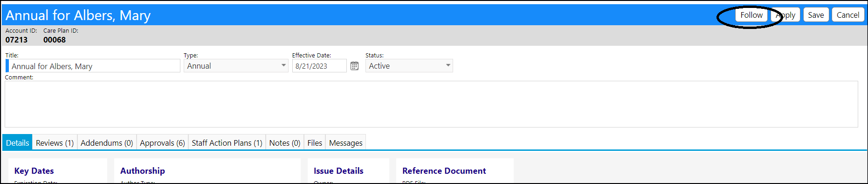868x184 pixels.
Task: Click the page title Annual for Albers, Mary
Action: pos(78,15)
